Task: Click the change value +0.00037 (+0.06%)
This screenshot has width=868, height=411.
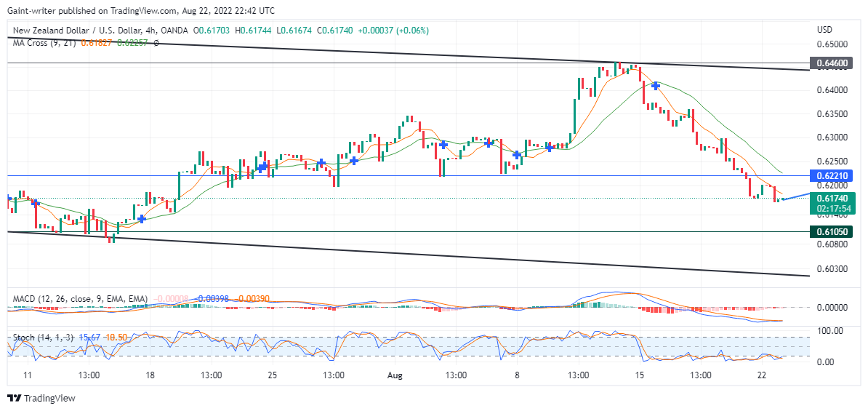Action: coord(393,31)
